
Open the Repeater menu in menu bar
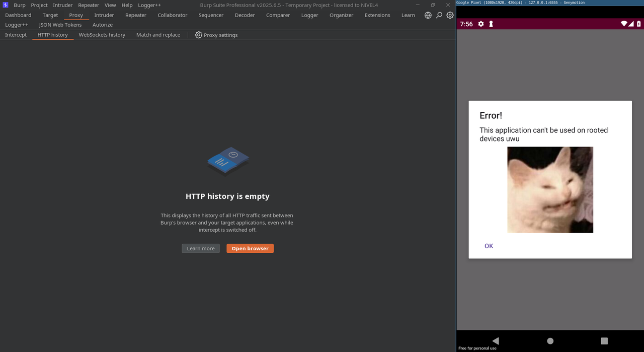[89, 5]
